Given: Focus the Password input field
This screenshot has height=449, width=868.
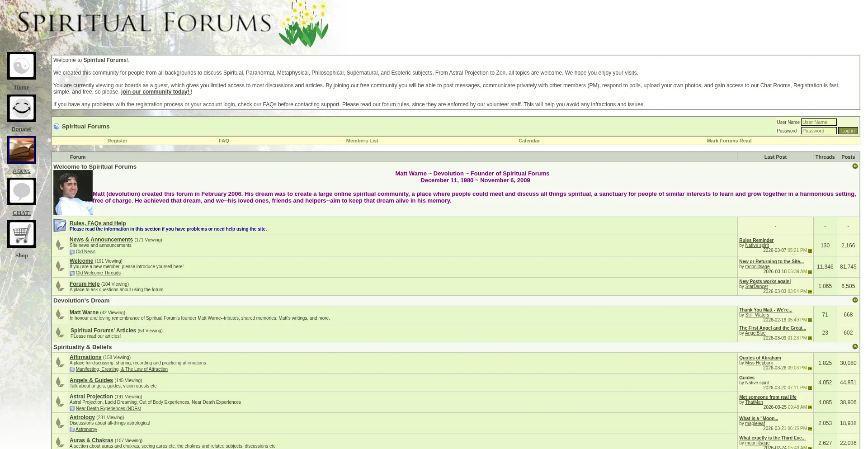Looking at the screenshot, I should pyautogui.click(x=819, y=131).
